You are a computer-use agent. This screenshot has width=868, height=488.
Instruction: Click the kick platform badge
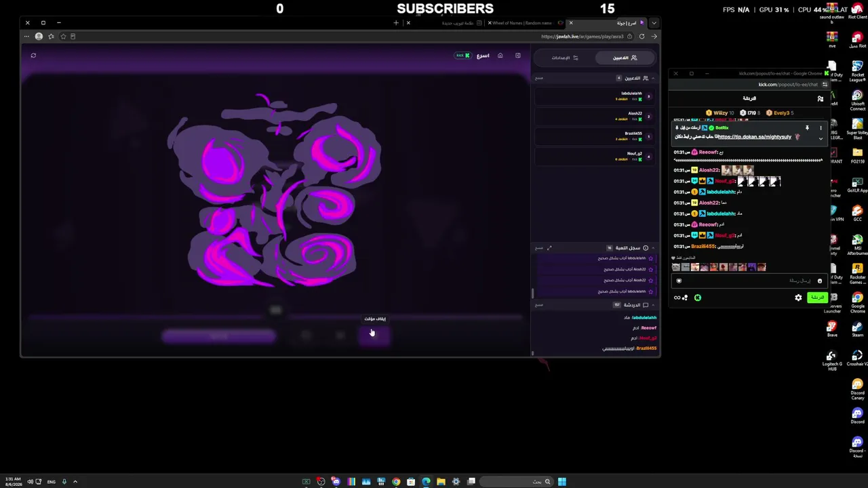[462, 56]
